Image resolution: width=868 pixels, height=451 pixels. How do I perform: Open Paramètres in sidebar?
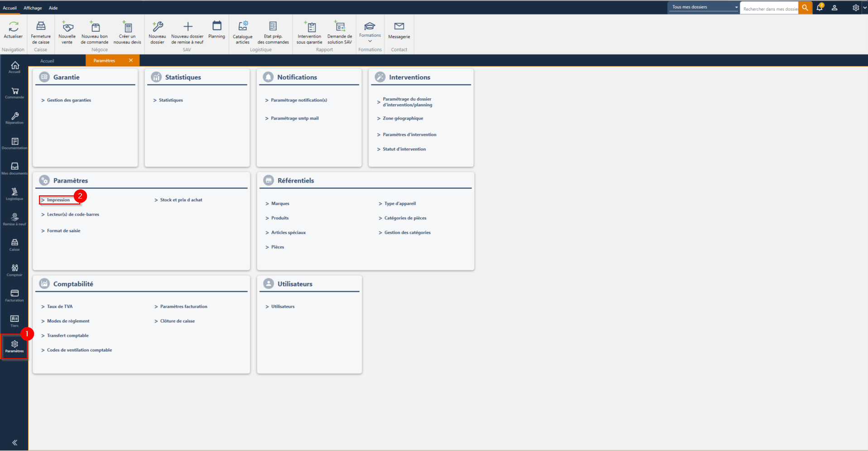click(x=14, y=346)
